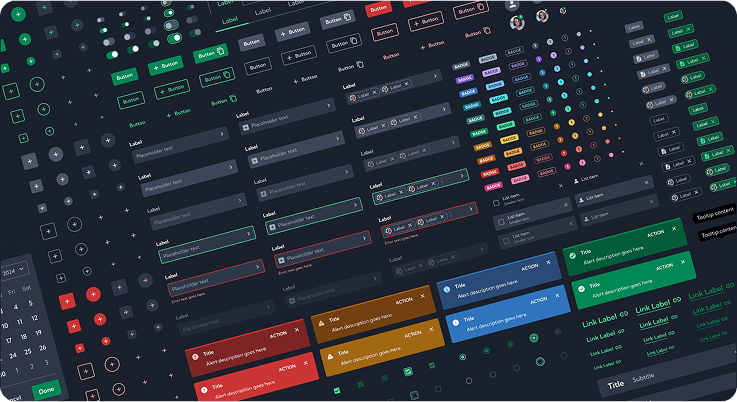The image size is (737, 402).
Task: Select date 18 in the calendar
Action: [x=23, y=337]
